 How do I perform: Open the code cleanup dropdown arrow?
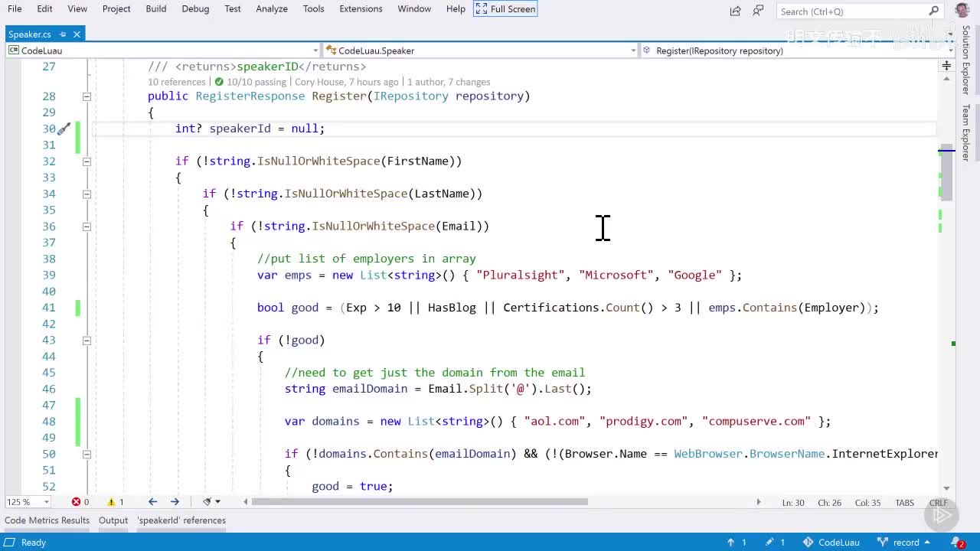tap(218, 502)
